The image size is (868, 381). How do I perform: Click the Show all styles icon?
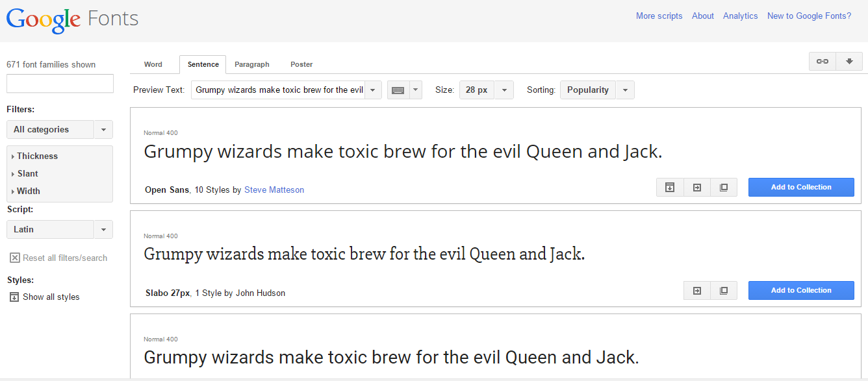coord(14,297)
